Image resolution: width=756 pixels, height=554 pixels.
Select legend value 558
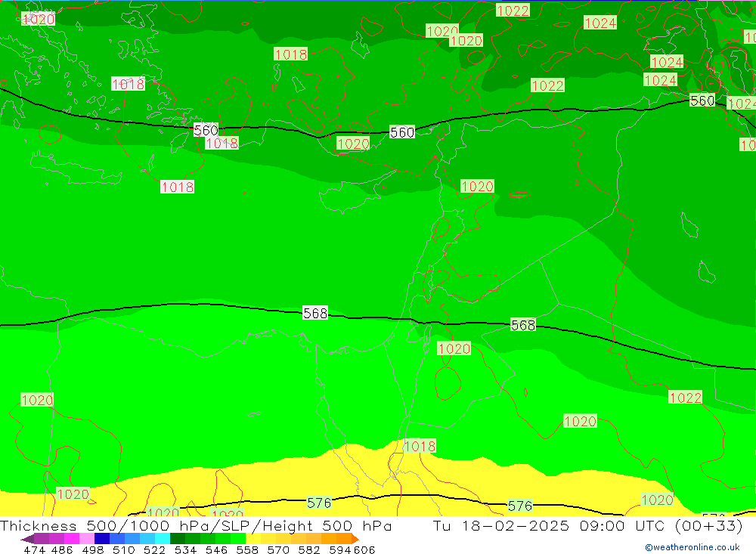pos(247,549)
